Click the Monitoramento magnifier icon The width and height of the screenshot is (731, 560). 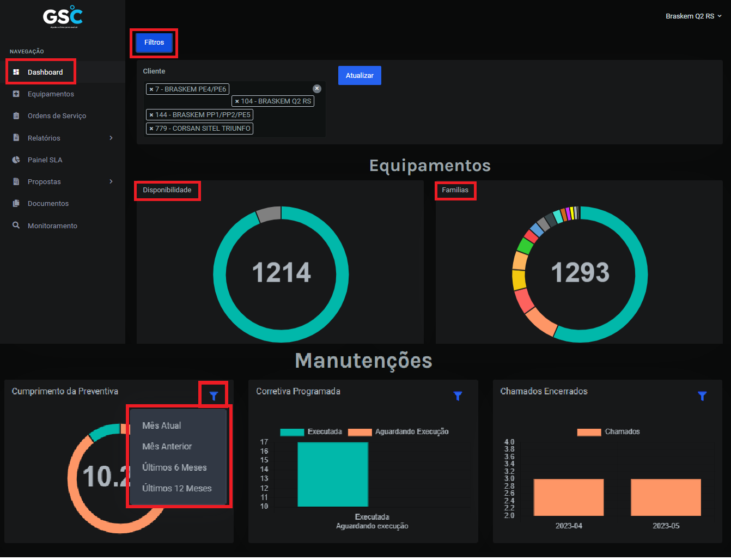tap(16, 225)
